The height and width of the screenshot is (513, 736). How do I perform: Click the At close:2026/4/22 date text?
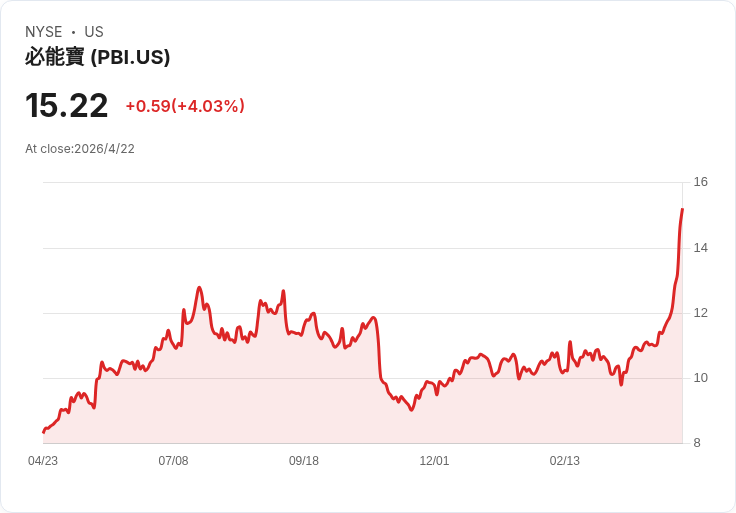coord(80,149)
